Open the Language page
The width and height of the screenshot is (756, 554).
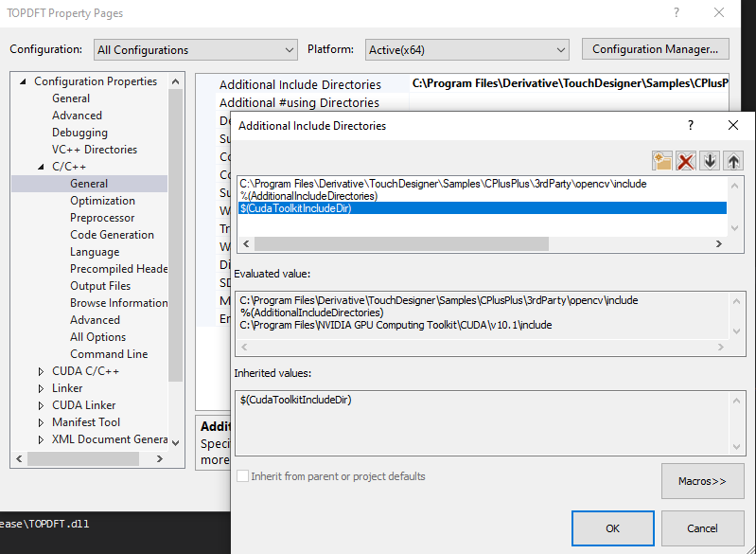coord(95,252)
